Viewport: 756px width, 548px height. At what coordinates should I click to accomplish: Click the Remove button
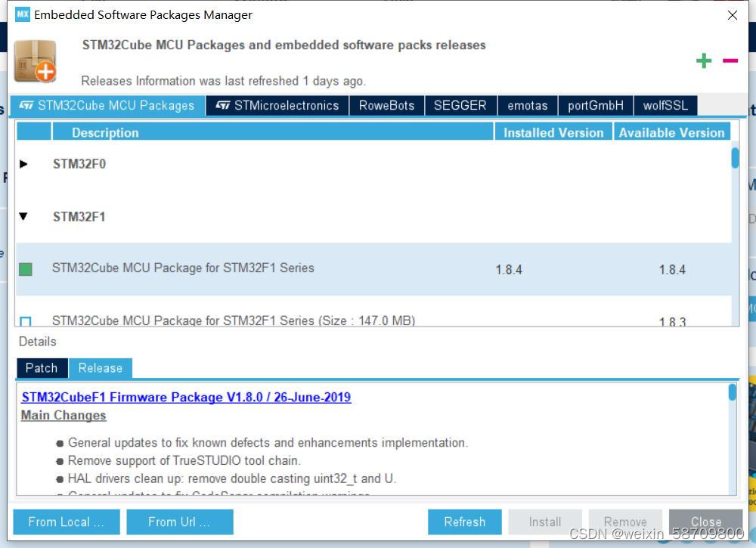coord(625,522)
